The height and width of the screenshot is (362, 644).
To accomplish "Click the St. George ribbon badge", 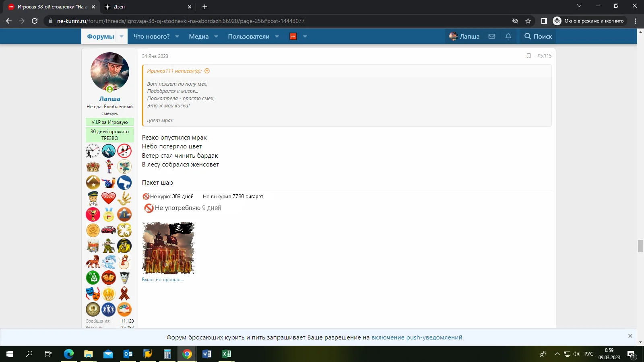I will [124, 294].
